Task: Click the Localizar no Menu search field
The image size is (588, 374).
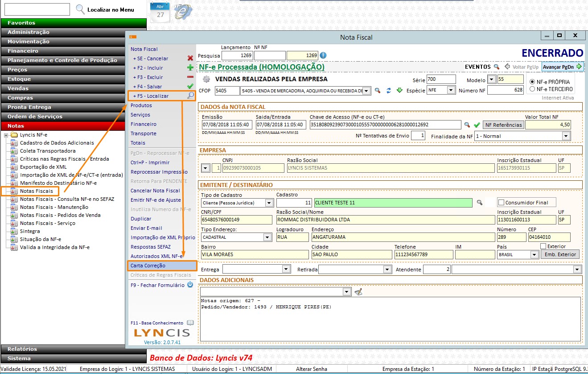Action: tap(37, 9)
